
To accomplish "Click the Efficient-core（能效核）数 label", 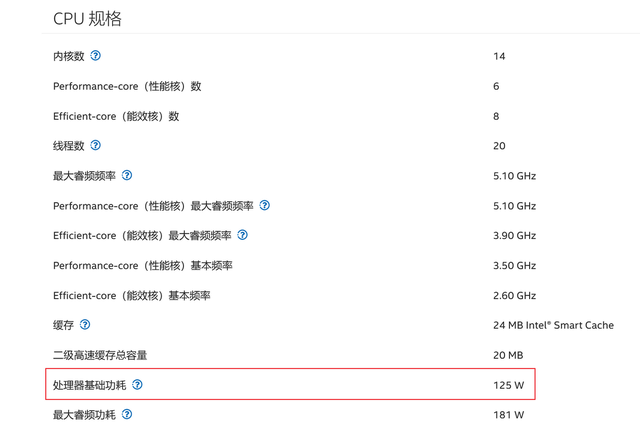I will tap(116, 116).
